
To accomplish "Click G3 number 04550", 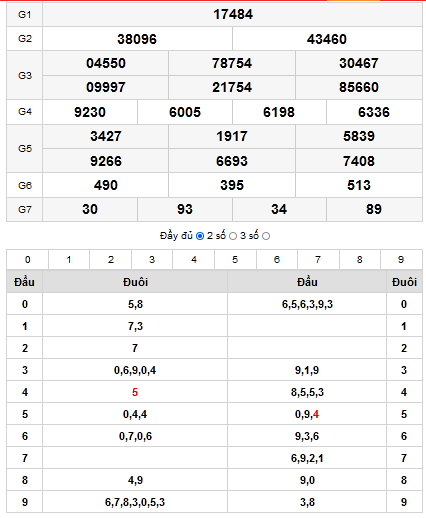I will 106,63.
